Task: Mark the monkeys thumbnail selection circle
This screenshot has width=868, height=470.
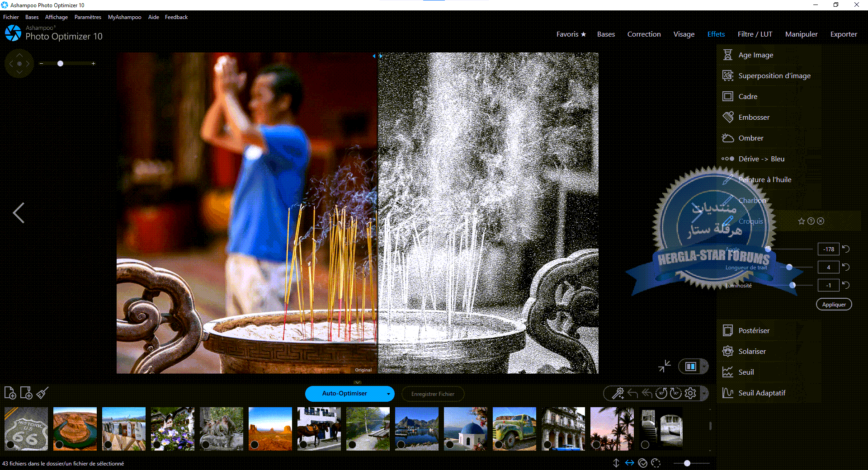Action: click(x=206, y=445)
